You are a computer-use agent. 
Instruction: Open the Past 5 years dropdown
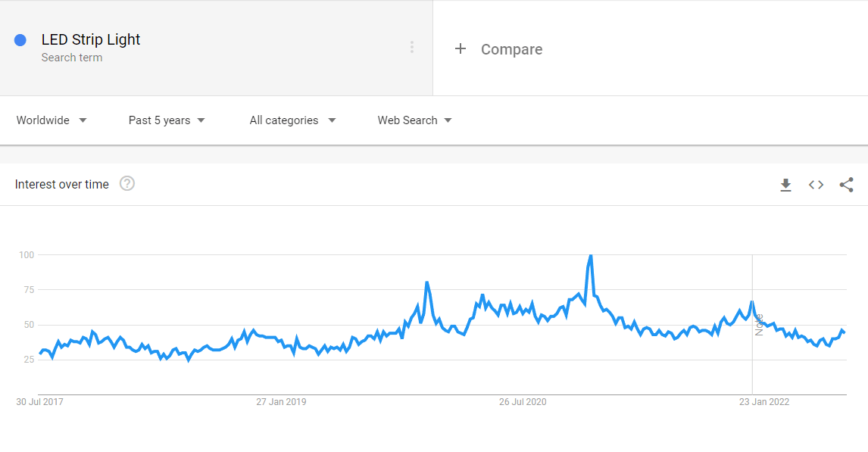point(167,120)
